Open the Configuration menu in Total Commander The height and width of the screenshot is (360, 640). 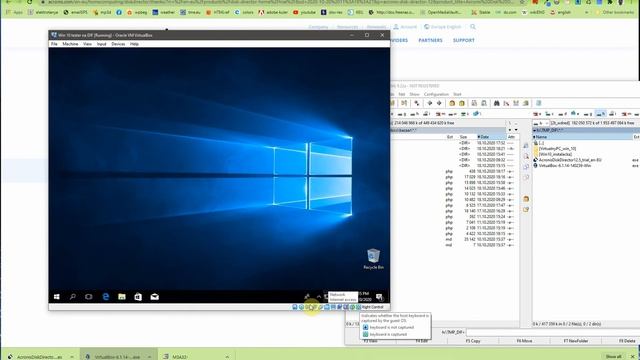[x=436, y=94]
